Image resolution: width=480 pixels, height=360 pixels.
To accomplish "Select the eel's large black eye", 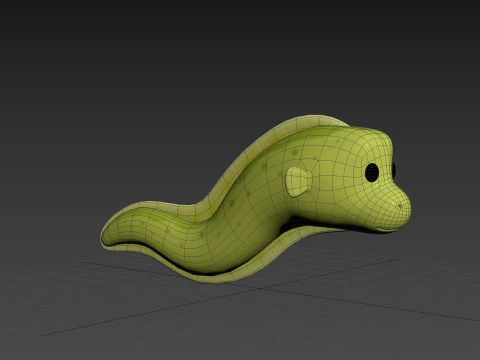I will point(372,172).
